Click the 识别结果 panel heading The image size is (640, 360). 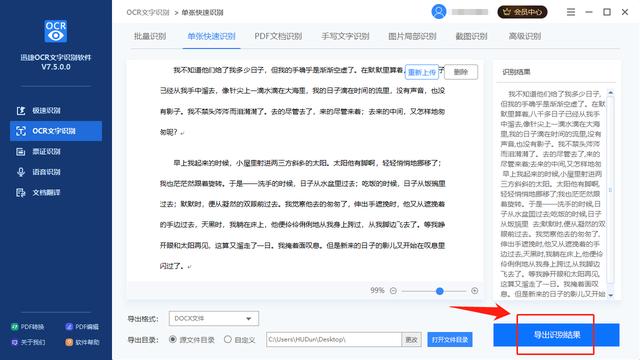[516, 72]
